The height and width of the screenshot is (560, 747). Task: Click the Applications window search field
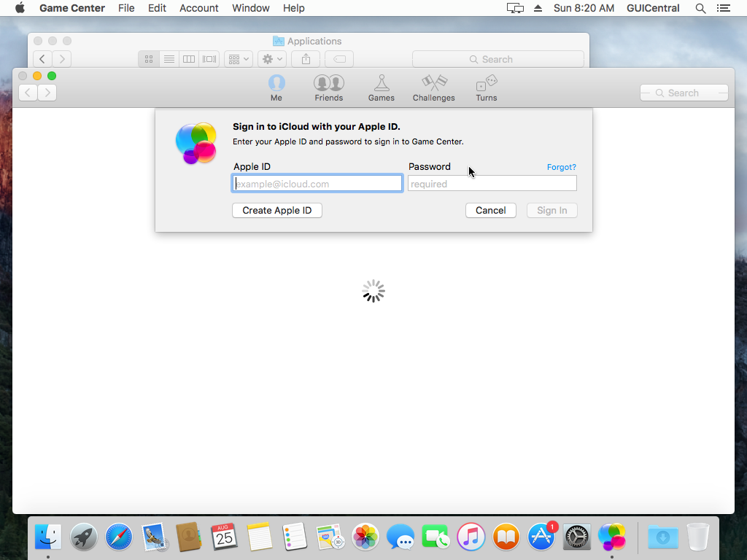coord(498,59)
